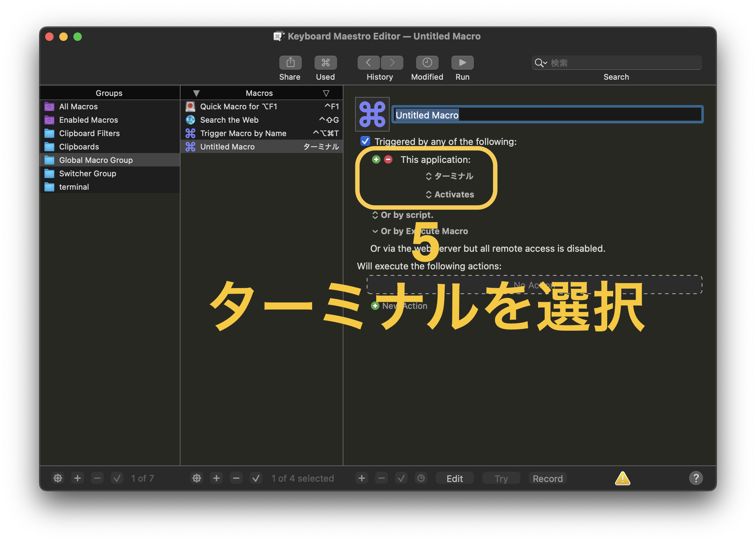Remove trigger with red minus icon
Screen dimensions: 756x543
pyautogui.click(x=388, y=160)
